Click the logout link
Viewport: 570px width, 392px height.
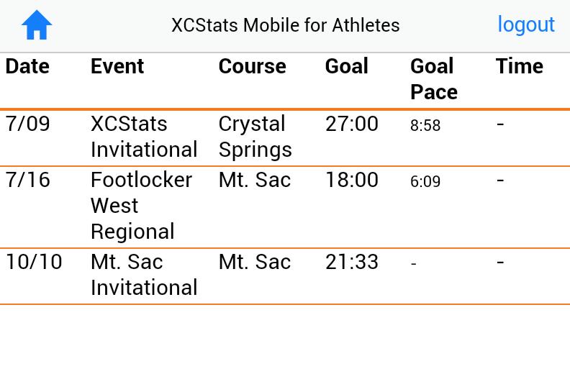click(x=526, y=24)
